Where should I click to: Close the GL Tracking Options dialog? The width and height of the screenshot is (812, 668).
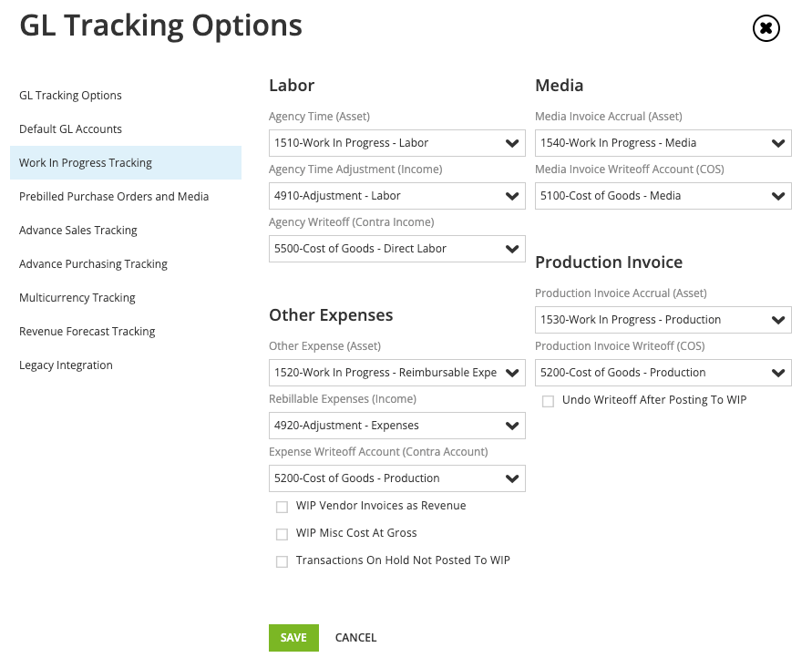(x=766, y=28)
